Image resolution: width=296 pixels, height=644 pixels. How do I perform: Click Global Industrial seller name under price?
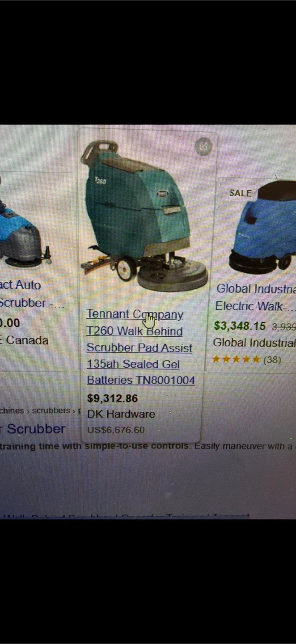click(x=254, y=343)
